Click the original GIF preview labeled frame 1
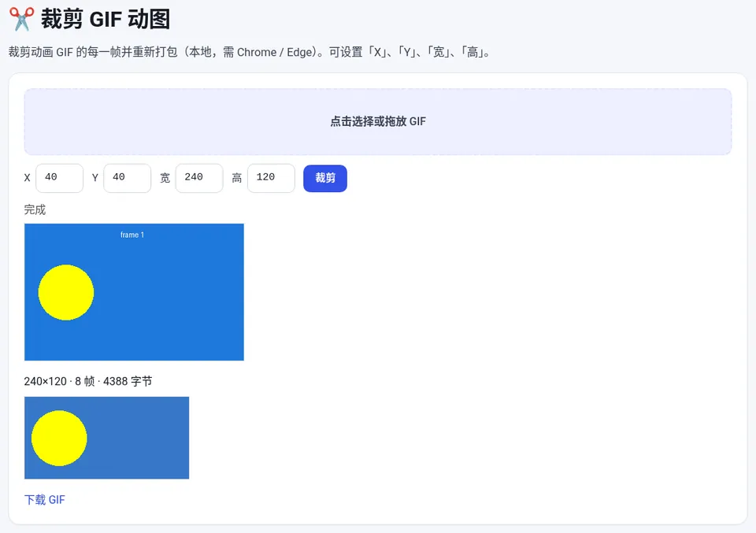Image resolution: width=756 pixels, height=533 pixels. [134, 292]
